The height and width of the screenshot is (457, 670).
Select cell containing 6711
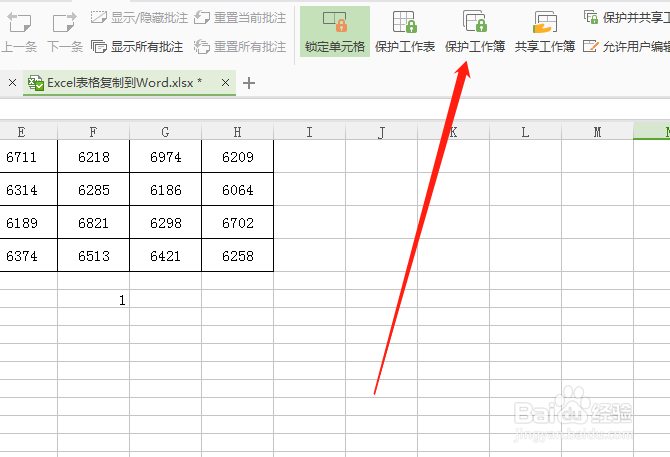click(x=28, y=157)
